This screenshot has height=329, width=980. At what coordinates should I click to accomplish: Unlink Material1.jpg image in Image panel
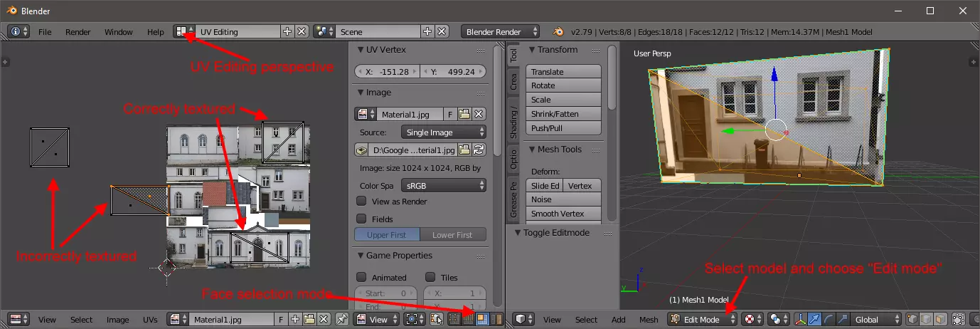[479, 114]
